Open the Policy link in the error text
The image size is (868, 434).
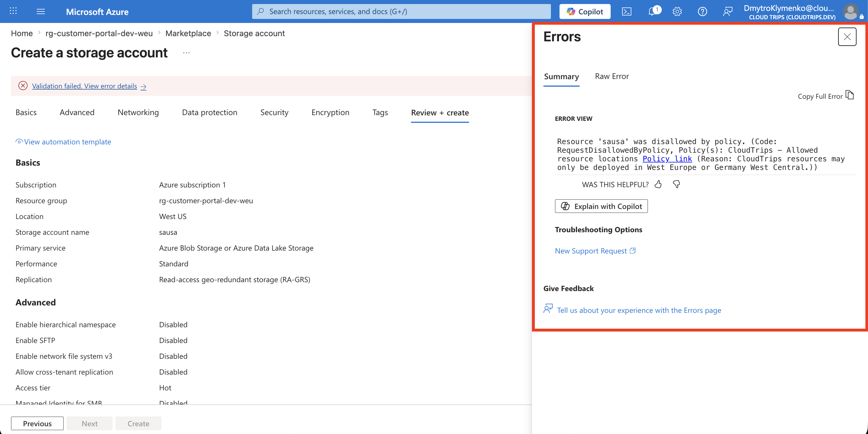pos(667,158)
